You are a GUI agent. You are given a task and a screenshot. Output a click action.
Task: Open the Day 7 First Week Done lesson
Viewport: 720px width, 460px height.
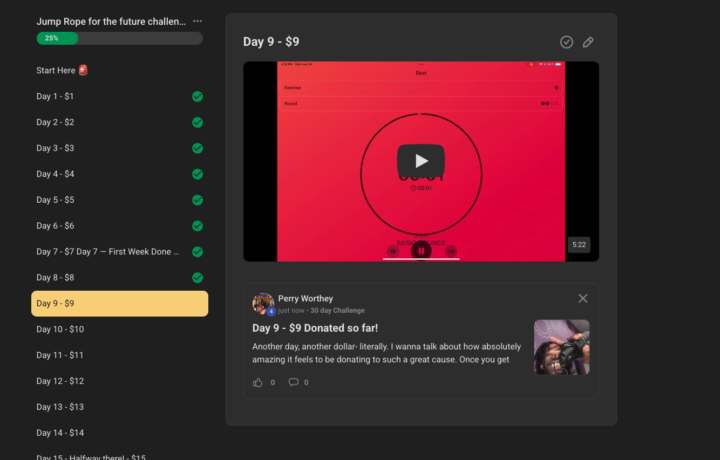[119, 252]
